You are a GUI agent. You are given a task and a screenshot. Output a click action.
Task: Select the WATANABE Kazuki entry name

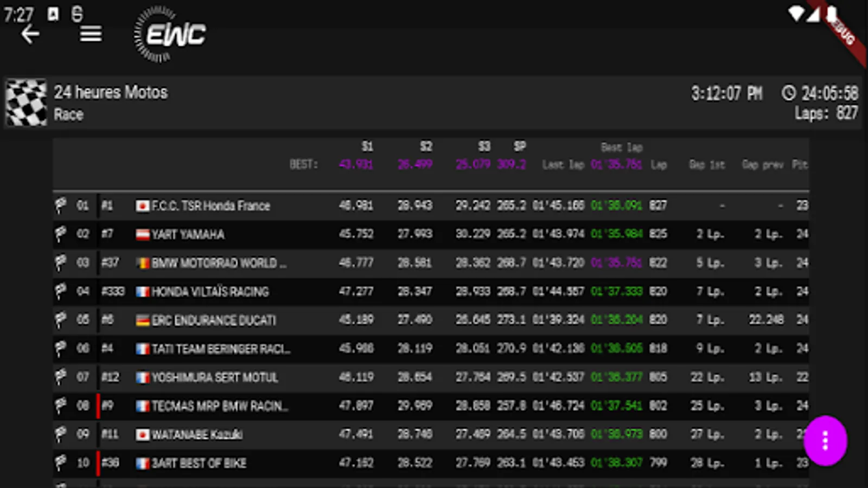click(197, 435)
